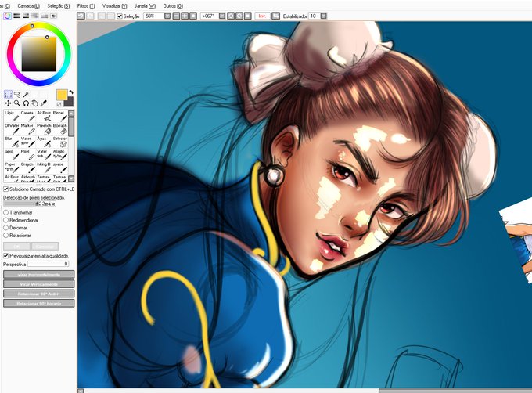Zoom in with the plus button
Viewport: 532px width, 393px height.
(x=184, y=16)
